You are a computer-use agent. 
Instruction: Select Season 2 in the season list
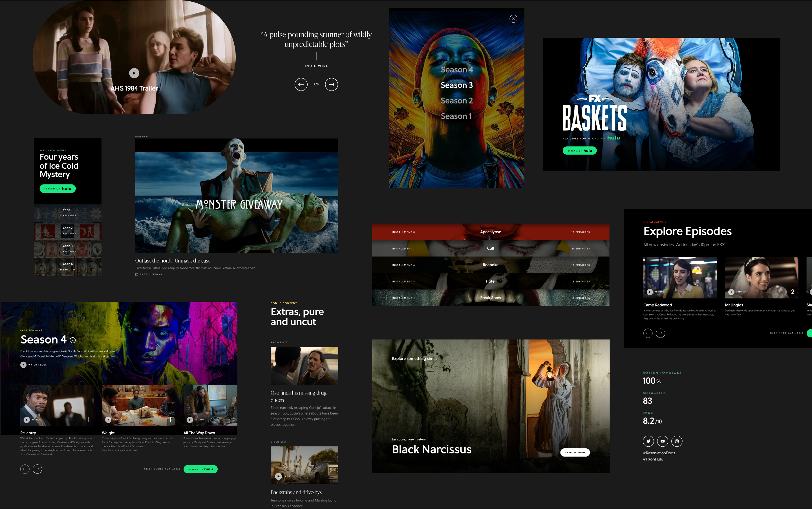click(x=457, y=101)
